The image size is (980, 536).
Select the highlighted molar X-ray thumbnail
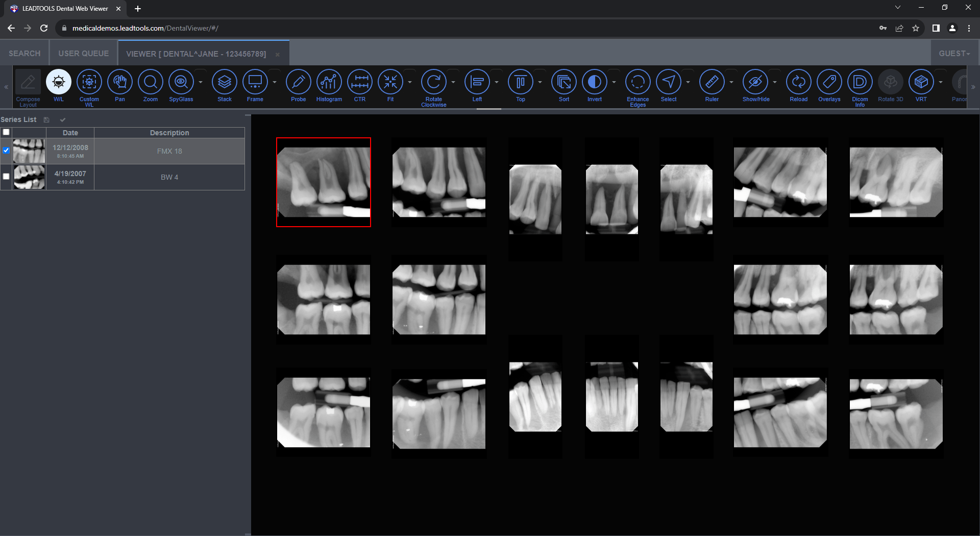(x=324, y=182)
